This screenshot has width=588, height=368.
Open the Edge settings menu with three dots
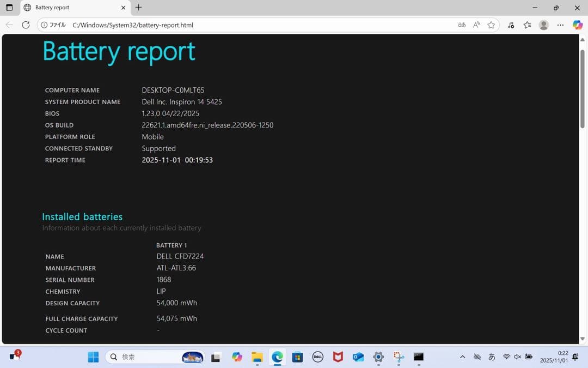(561, 25)
